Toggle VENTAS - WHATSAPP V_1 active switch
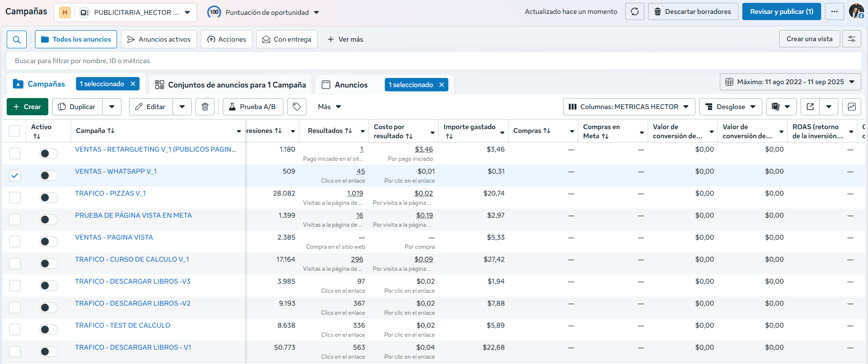 click(48, 176)
